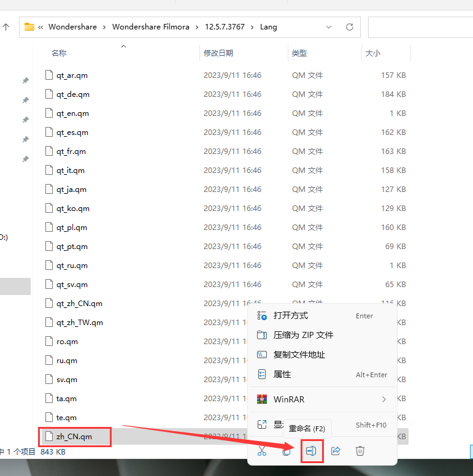Click the Up arrow navigation button
The image size is (473, 476).
pyautogui.click(x=6, y=27)
